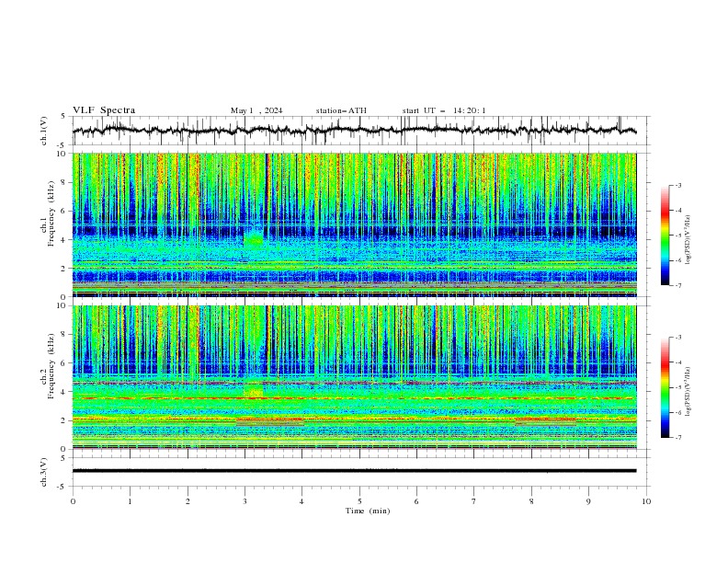Click the green burst near 3 min in ch.1 spectrogram
Screen dimensions: 728x563
tap(254, 240)
